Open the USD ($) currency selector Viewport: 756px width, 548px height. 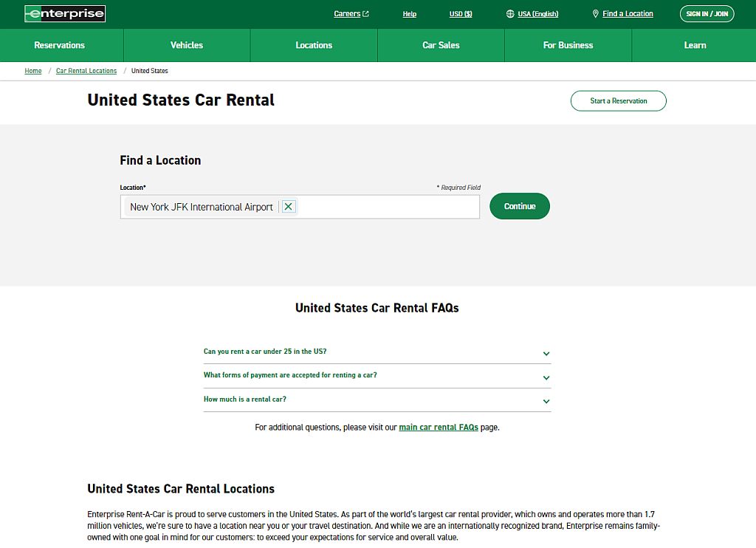(461, 13)
